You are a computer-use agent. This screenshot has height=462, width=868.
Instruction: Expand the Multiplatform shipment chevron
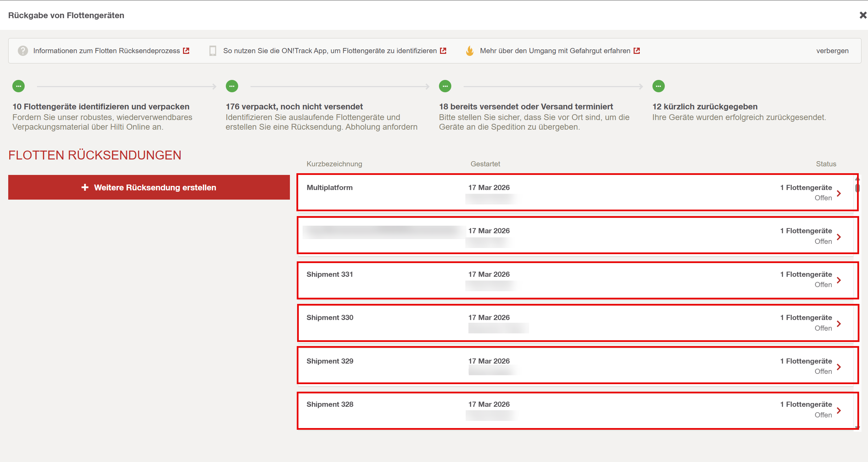pyautogui.click(x=839, y=193)
